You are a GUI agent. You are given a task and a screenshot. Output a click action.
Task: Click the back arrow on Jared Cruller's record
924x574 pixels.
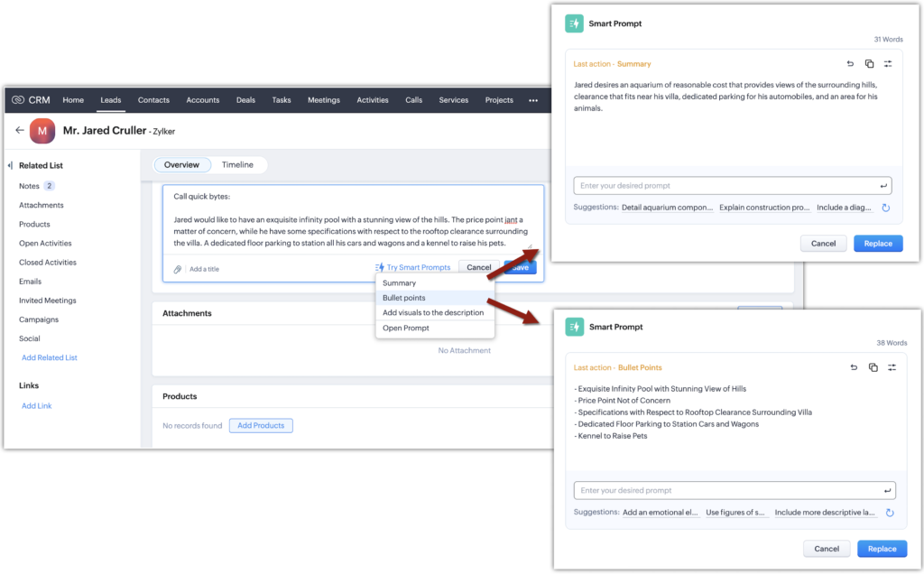click(20, 130)
